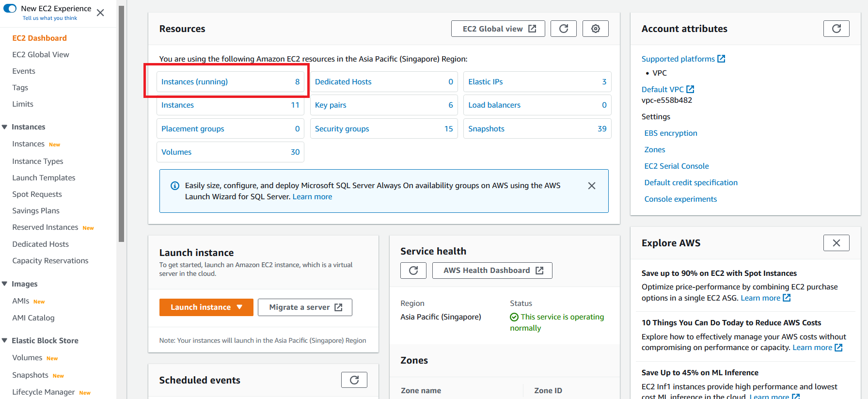Viewport: 868px width, 399px height.
Task: Open Console experiments link
Action: (x=680, y=199)
